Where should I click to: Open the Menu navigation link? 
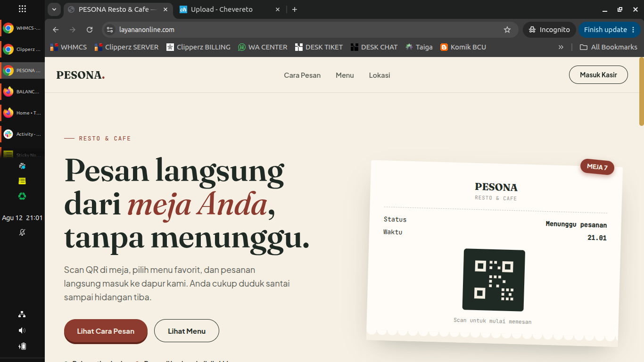[345, 75]
